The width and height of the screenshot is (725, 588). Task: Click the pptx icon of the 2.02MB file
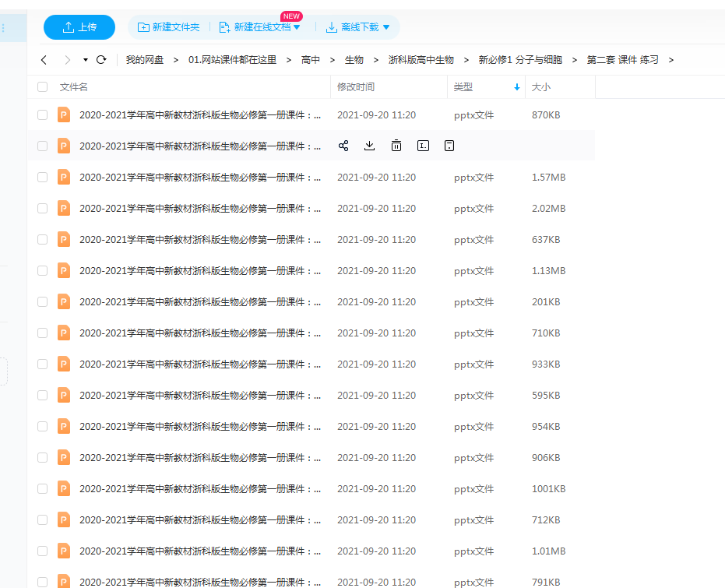click(x=64, y=209)
